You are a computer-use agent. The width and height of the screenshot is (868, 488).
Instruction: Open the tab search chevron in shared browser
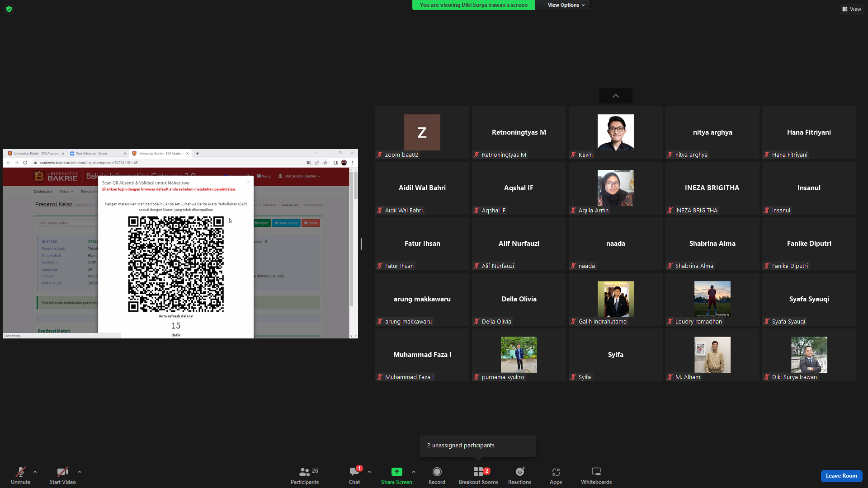(316, 153)
